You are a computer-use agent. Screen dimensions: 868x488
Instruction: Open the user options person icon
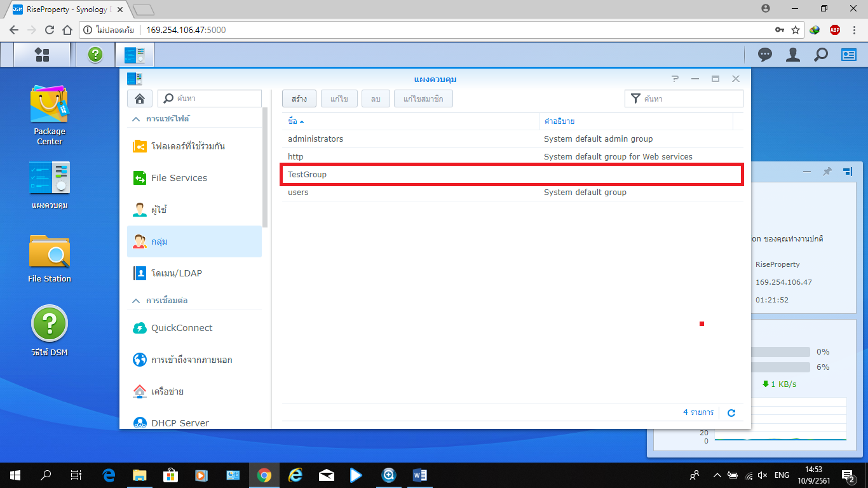pos(792,55)
